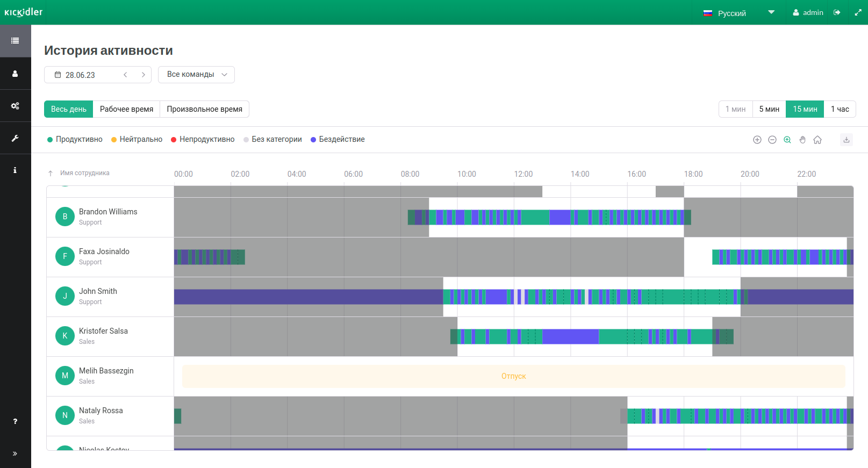Open the settings gears sidebar icon

coord(15,106)
